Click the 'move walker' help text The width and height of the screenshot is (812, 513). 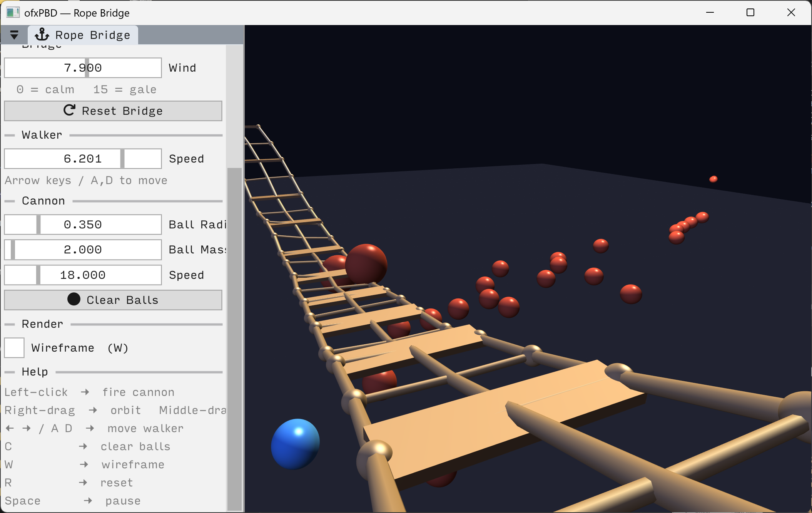coord(145,429)
